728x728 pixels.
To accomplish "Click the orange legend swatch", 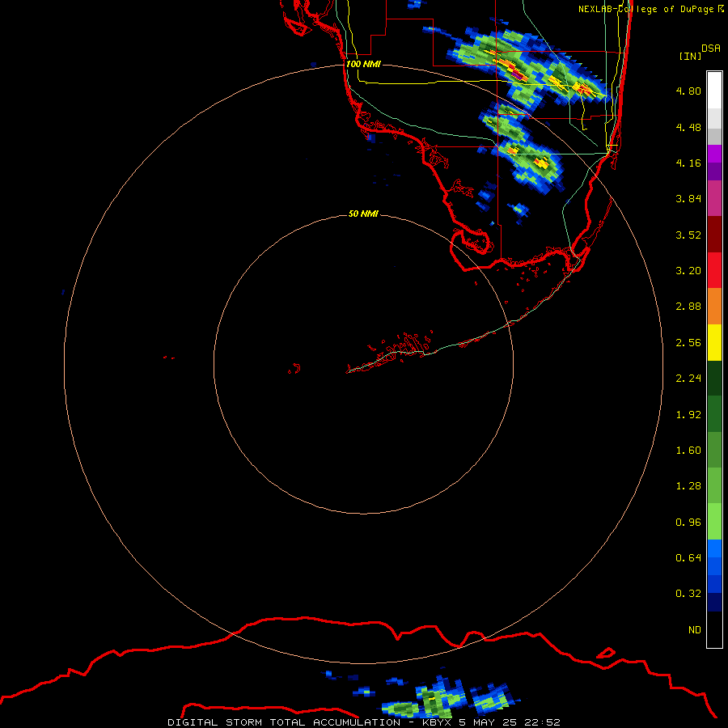I will pos(714,306).
